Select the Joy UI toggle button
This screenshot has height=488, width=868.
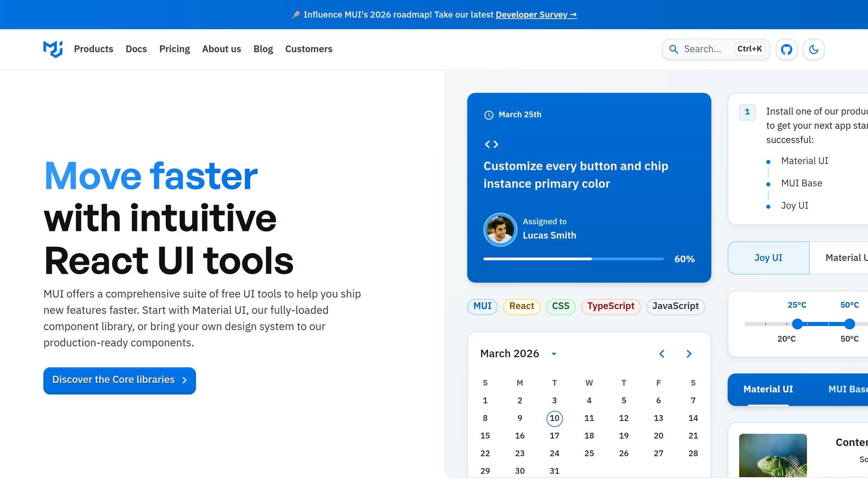point(768,258)
